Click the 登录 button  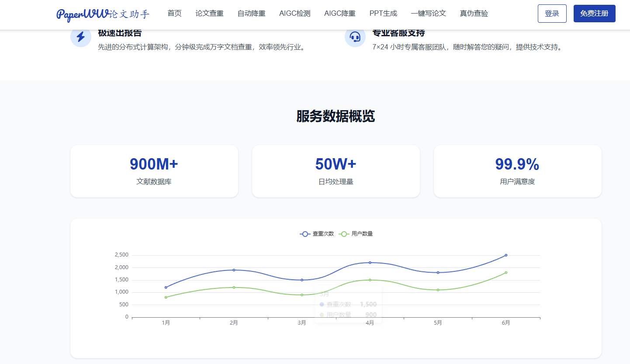pos(552,14)
